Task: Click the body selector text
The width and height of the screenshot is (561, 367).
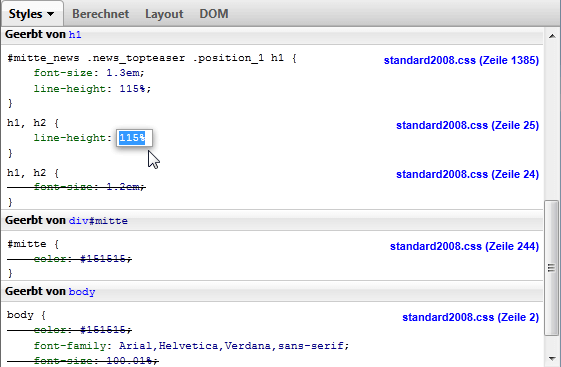Action: [x=20, y=315]
